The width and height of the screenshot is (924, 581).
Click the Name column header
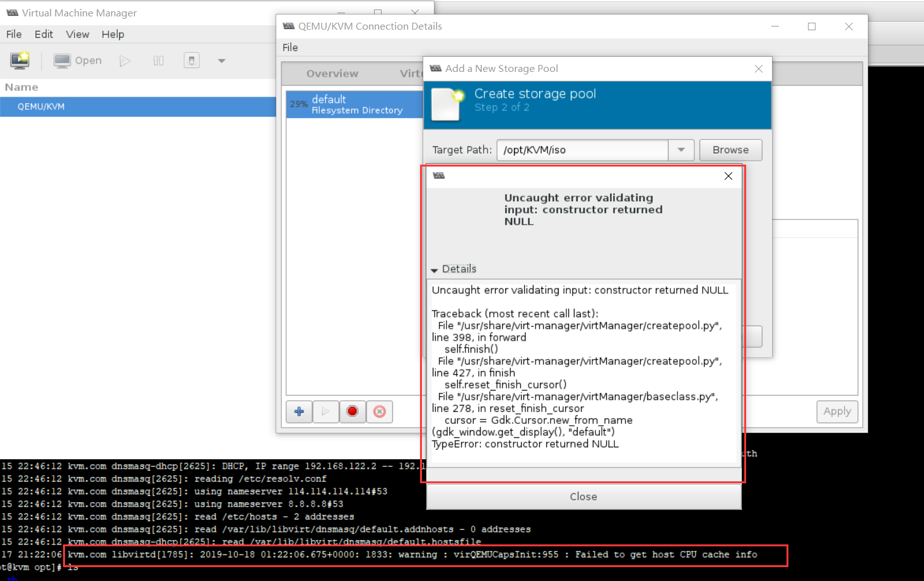(21, 87)
